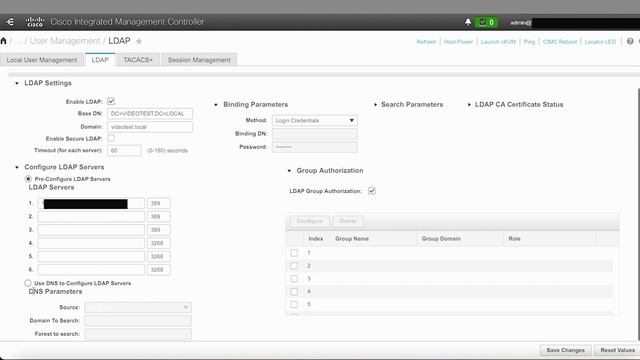Click the group Configure button

coord(309,221)
